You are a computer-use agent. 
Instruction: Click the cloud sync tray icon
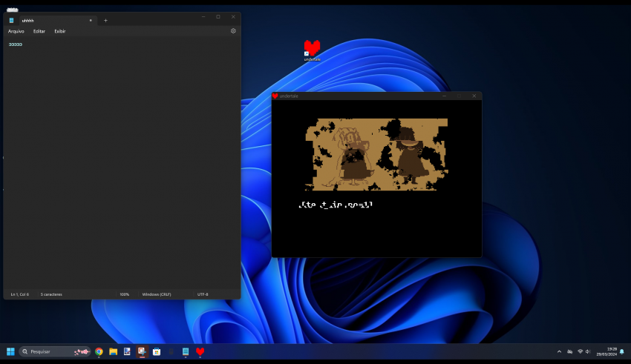pos(570,351)
